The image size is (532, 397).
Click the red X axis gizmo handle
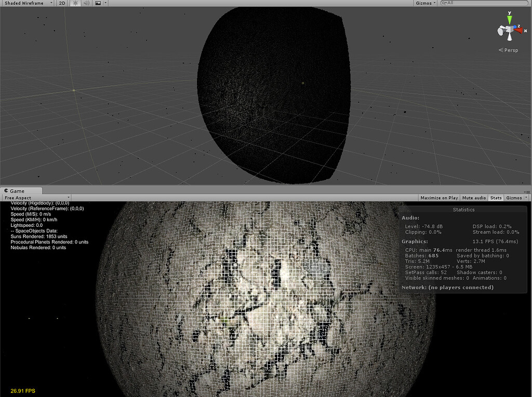(x=520, y=30)
